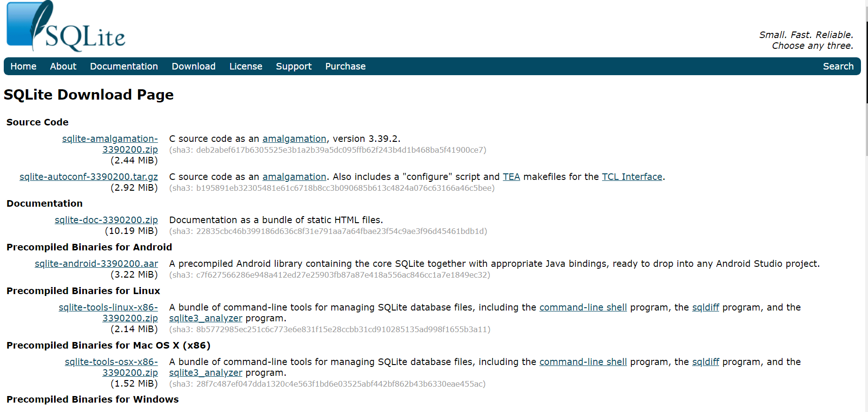
Task: Open the Documentation menu
Action: point(124,66)
